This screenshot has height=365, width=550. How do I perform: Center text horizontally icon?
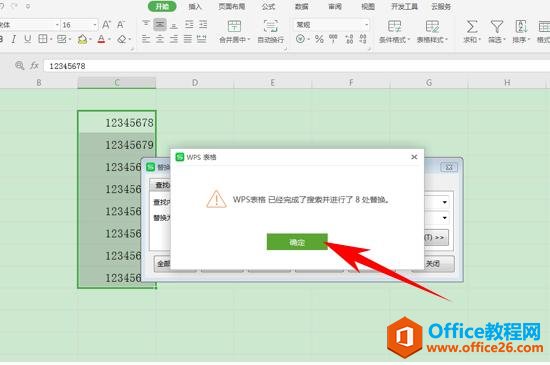pyautogui.click(x=160, y=39)
